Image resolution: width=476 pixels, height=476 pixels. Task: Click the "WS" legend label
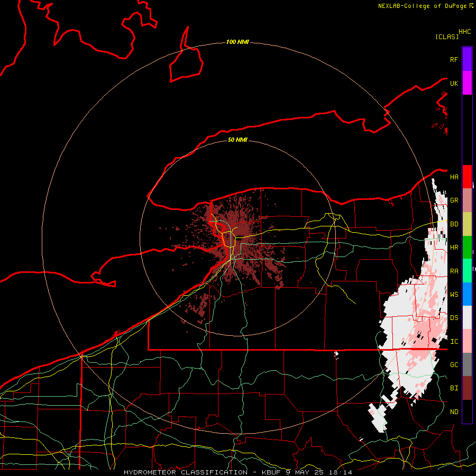click(454, 294)
